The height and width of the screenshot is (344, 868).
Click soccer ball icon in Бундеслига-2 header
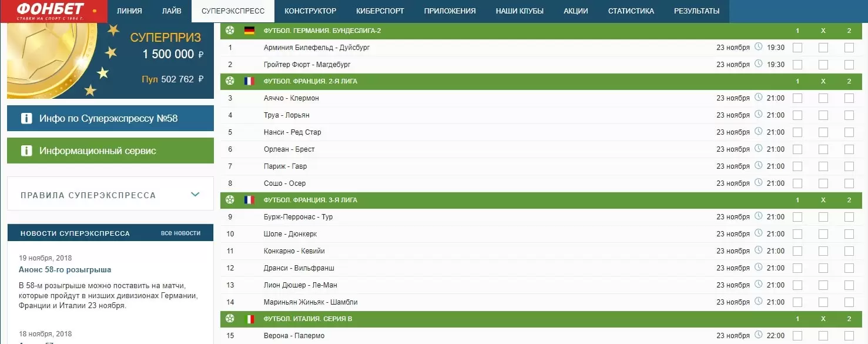tap(230, 31)
